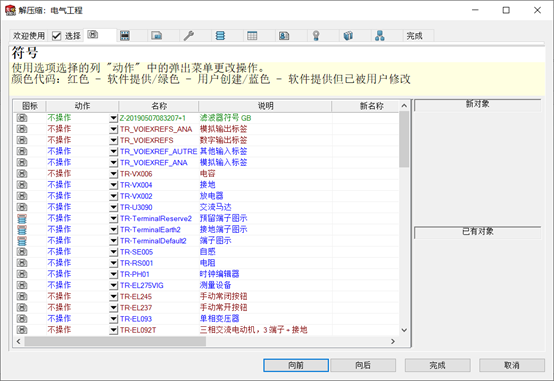Screen dimensions: 554x381
Task: Select 不操作 in the TR-SE005 row
Action: 59,252
